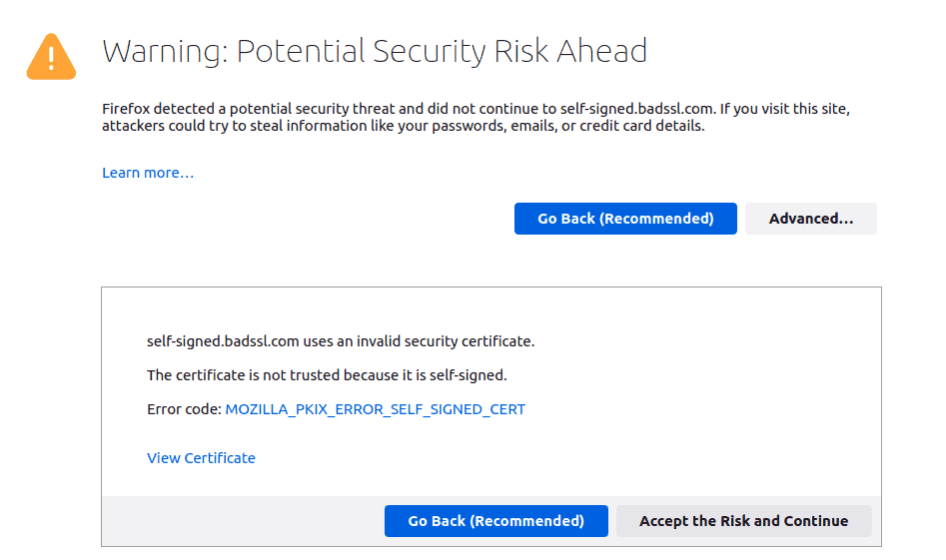Click Go Back (Recommended) in the advanced panel
Image resolution: width=946 pixels, height=560 pixels.
495,521
